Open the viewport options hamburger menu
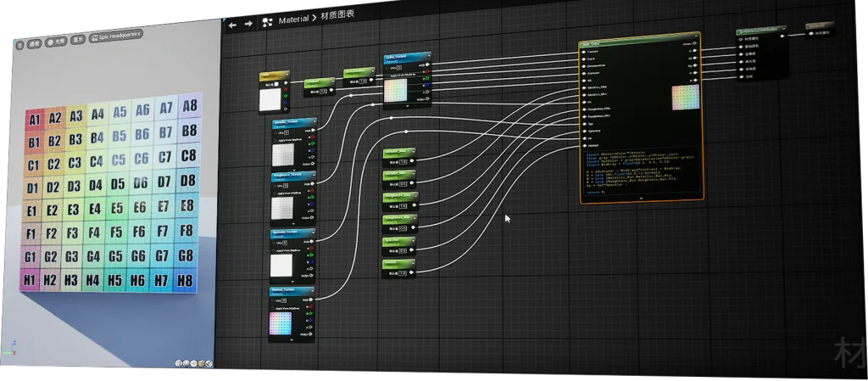This screenshot has width=868, height=381. click(20, 45)
